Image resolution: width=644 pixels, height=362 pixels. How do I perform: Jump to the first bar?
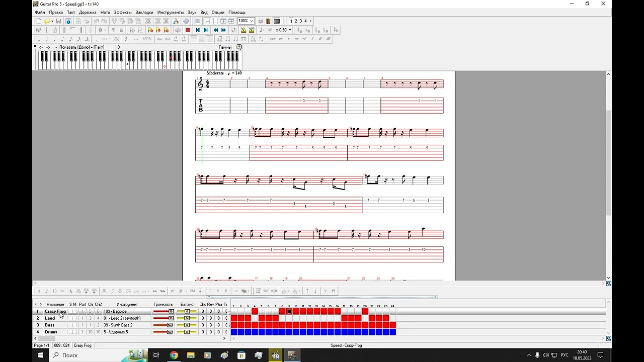click(198, 30)
